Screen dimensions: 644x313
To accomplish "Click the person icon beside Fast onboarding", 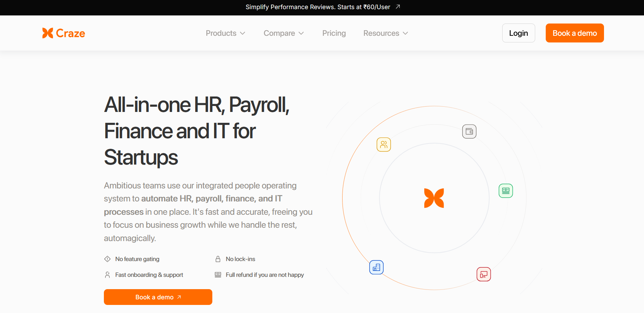I will [107, 275].
